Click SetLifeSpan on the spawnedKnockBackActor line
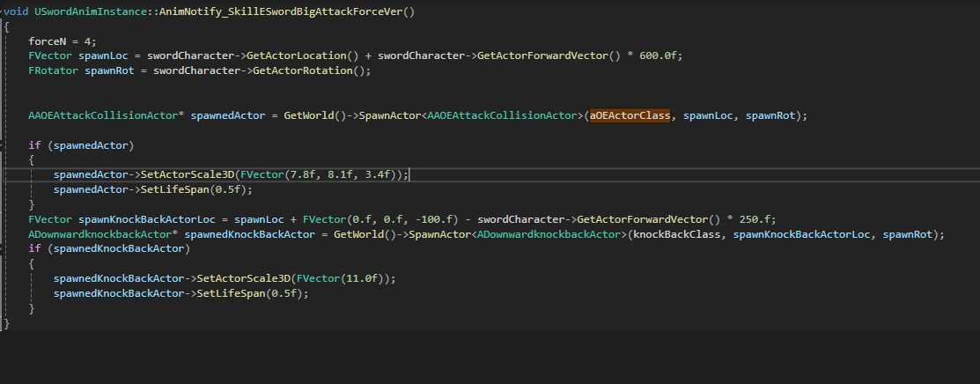980x384 pixels. 231,293
